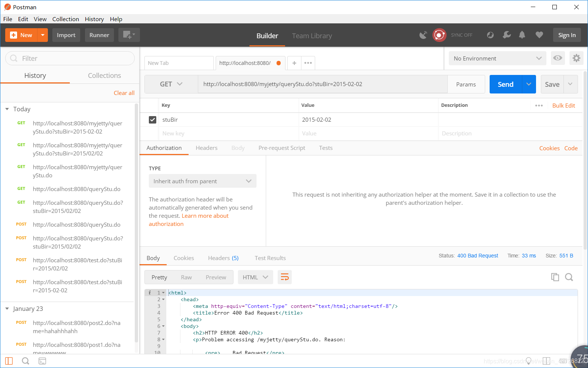Switch to Collections sidebar tab
This screenshot has width=588, height=368.
pyautogui.click(x=104, y=75)
